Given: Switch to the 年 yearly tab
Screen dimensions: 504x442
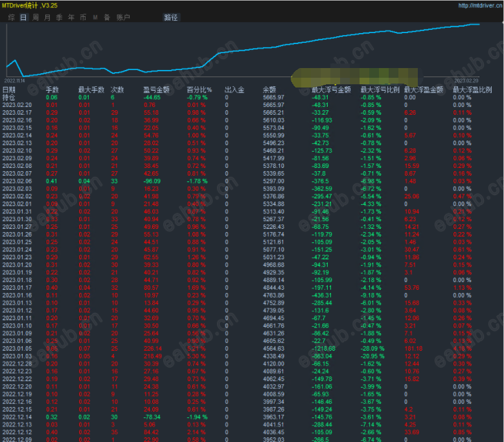Looking at the screenshot, I should click(71, 17).
